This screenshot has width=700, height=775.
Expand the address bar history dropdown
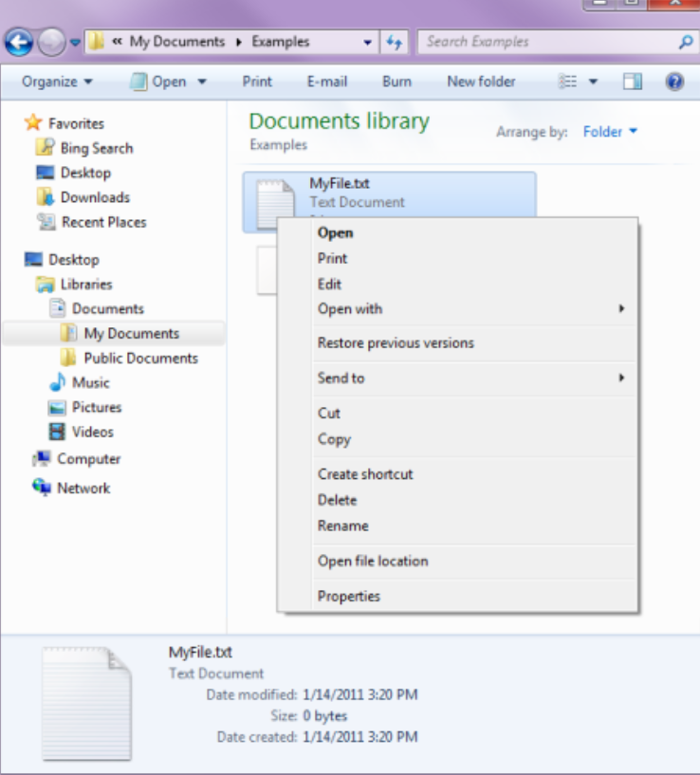pyautogui.click(x=368, y=42)
